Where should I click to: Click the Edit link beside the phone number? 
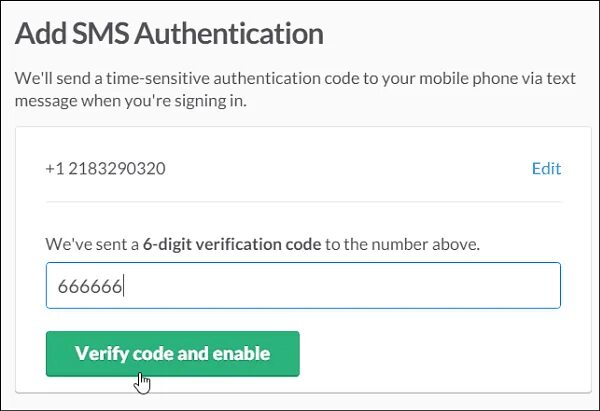click(546, 168)
